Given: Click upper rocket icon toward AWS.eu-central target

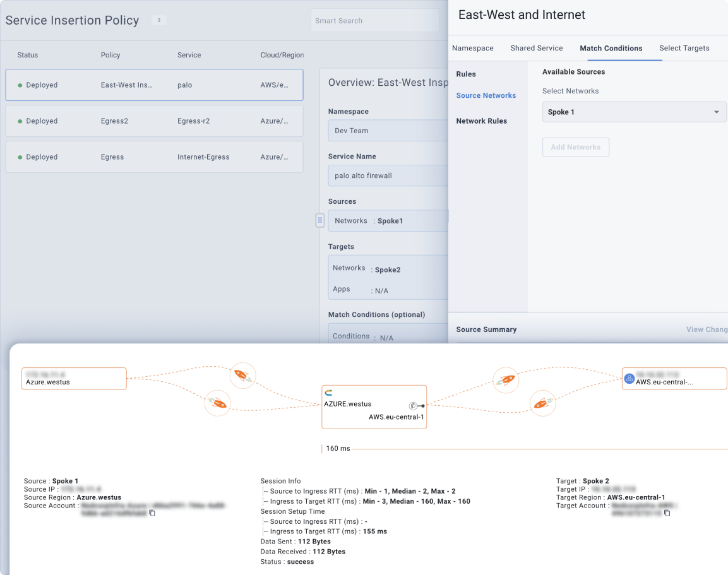Looking at the screenshot, I should (x=505, y=380).
